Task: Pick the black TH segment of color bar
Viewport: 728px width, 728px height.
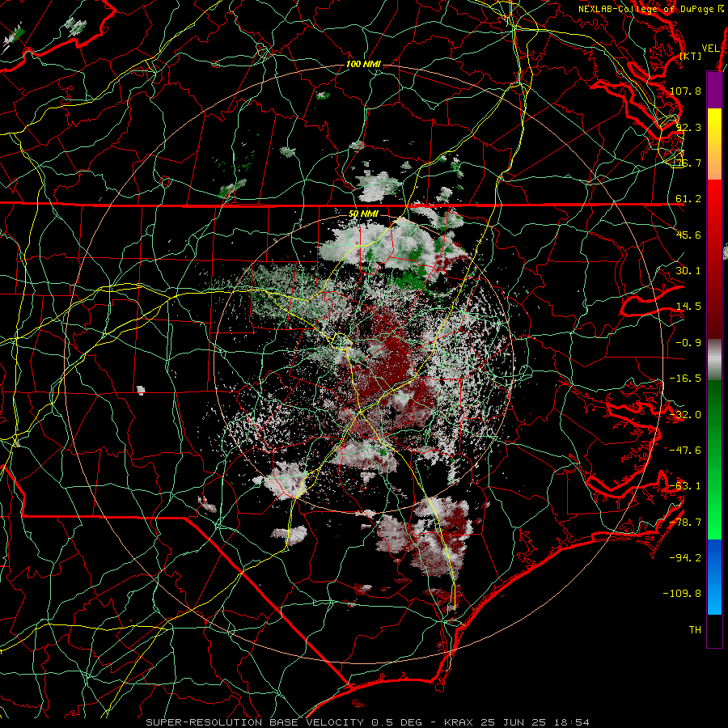Action: tap(714, 630)
